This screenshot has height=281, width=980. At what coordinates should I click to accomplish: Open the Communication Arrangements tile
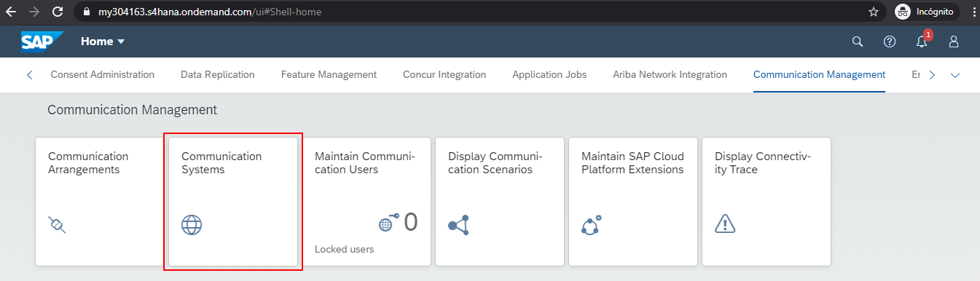(100, 202)
